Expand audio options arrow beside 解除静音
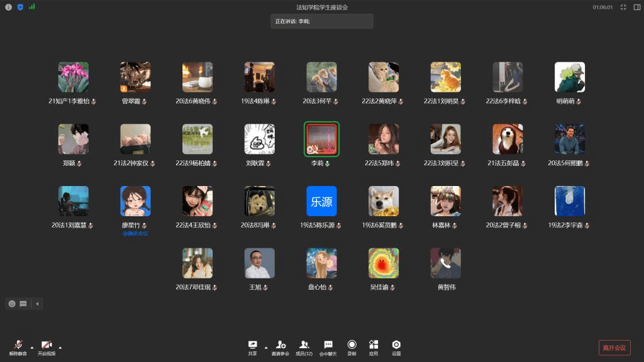This screenshot has height=362, width=644. click(32, 347)
